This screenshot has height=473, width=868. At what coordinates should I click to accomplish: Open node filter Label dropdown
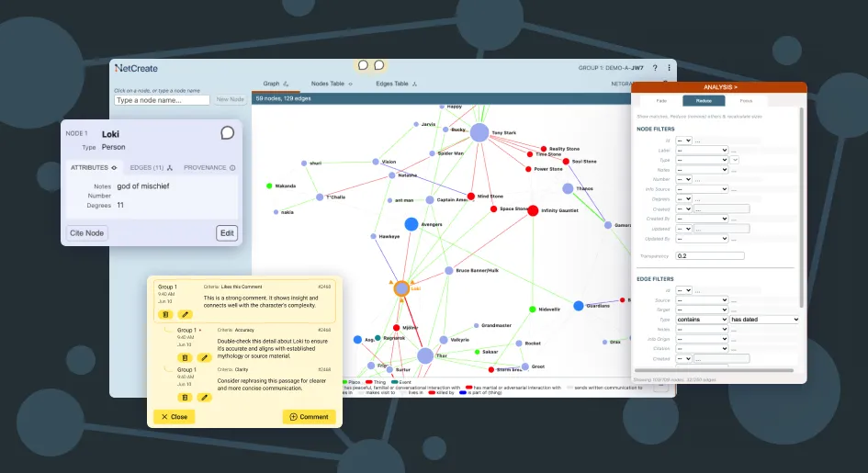pyautogui.click(x=702, y=151)
